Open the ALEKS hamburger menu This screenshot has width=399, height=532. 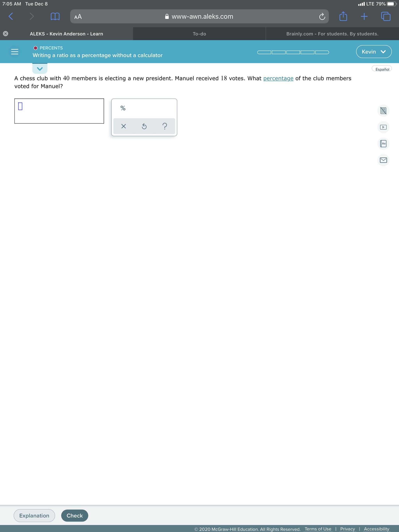(15, 52)
